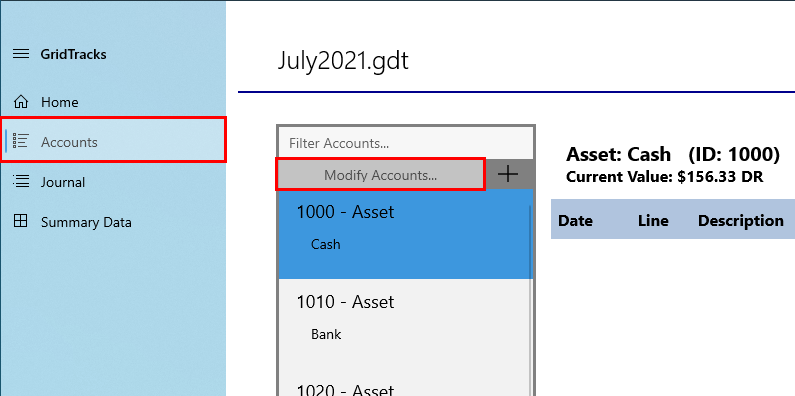Click the Journal lines icon
Image resolution: width=795 pixels, height=396 pixels.
[x=21, y=182]
